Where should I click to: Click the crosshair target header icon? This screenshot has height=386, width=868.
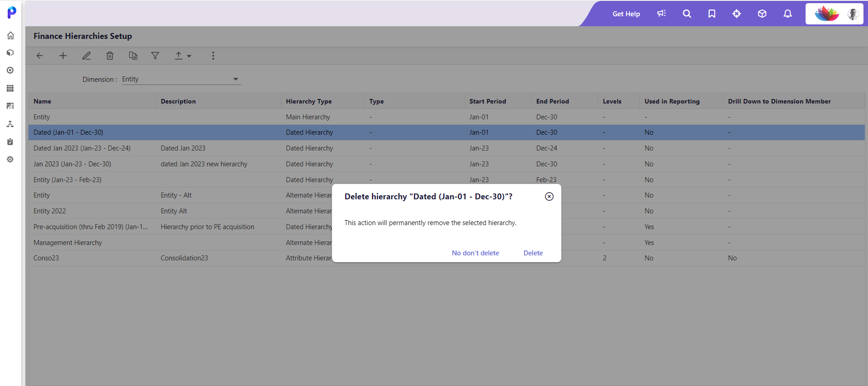click(x=737, y=14)
